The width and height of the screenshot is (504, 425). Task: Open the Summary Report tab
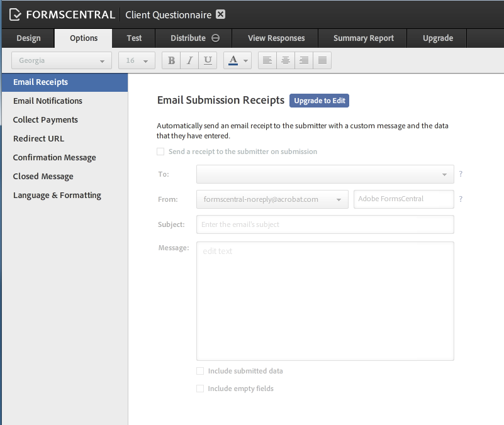363,38
